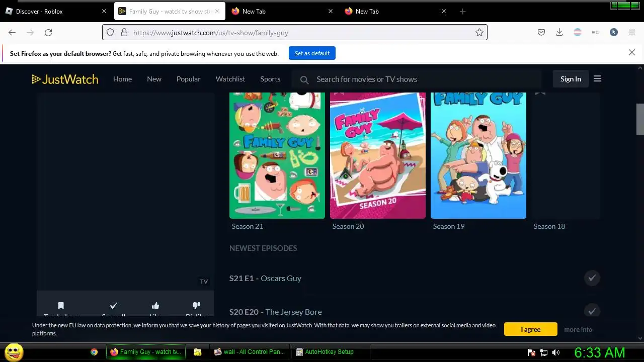Click the action center flag tray icon
This screenshot has height=362, width=644.
click(x=532, y=352)
